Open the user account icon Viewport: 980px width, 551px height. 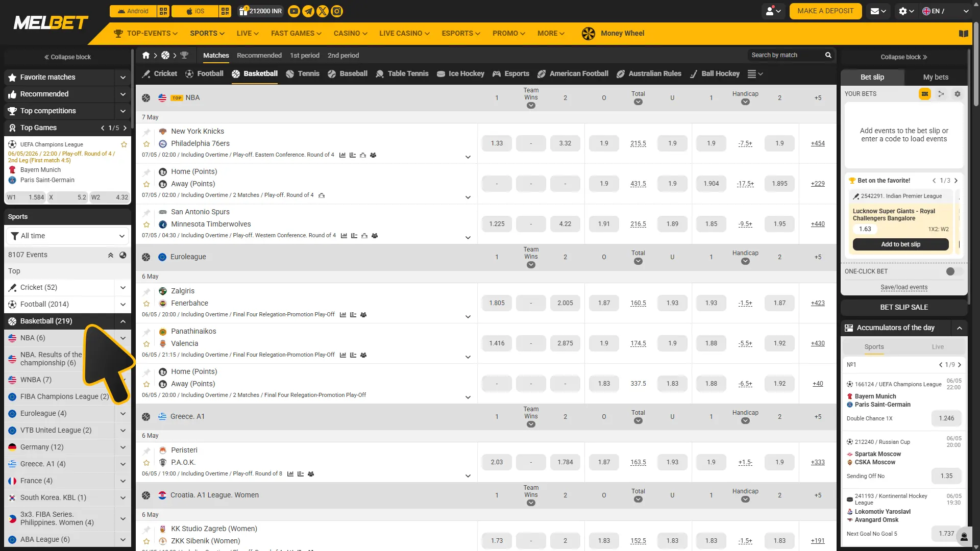[x=773, y=11]
